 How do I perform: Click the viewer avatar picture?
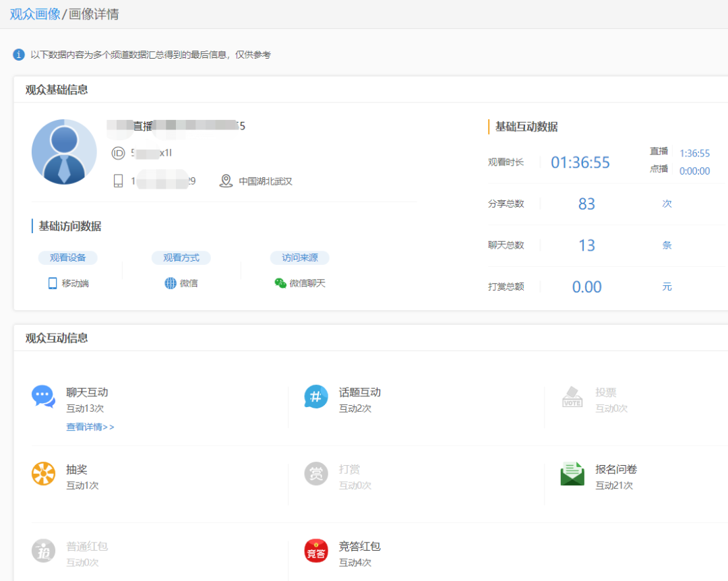tap(64, 152)
